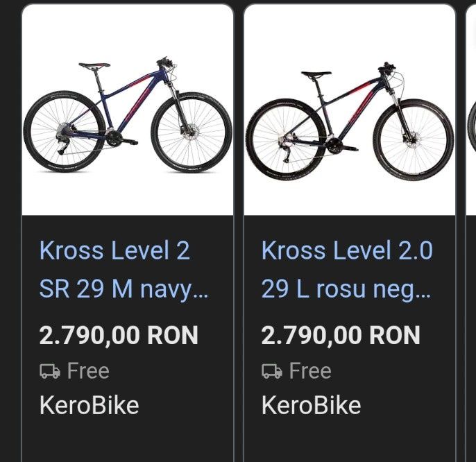The width and height of the screenshot is (476, 462).
Task: Visit the KeroBike seller under the Level 2.0 bike
Action: 311,405
